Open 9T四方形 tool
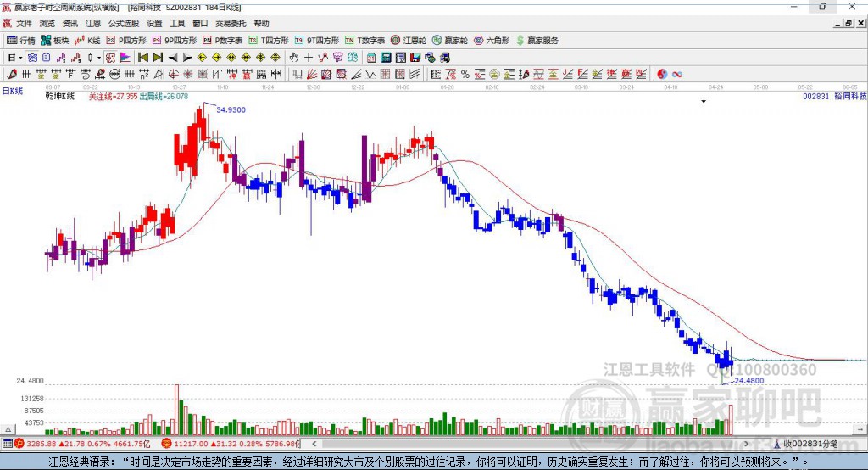This screenshot has width=868, height=470. [x=317, y=41]
